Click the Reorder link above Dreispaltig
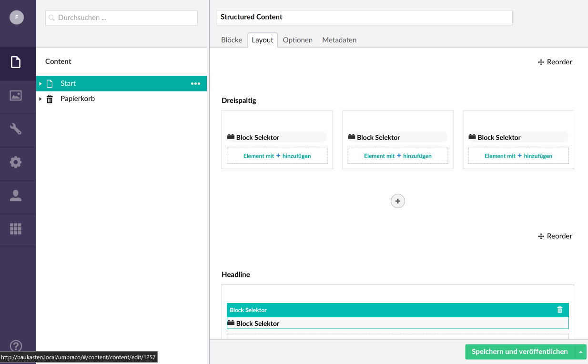The height and width of the screenshot is (364, 588). tap(555, 62)
